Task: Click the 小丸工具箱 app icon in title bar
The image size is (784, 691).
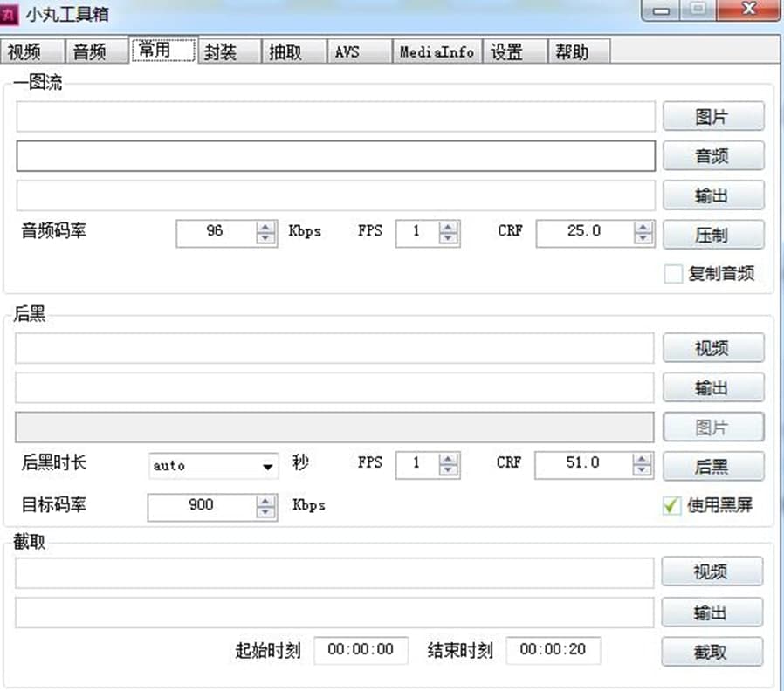Action: point(11,14)
